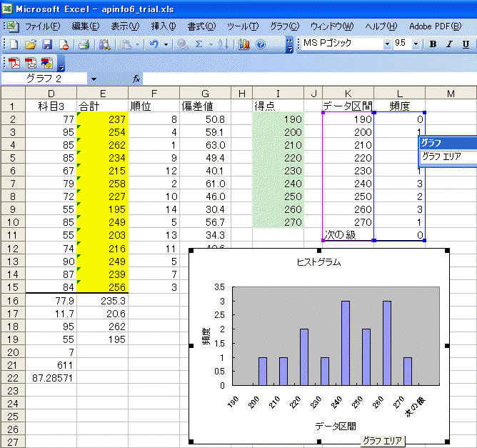Click the Print icon in toolbar

(x=84, y=44)
